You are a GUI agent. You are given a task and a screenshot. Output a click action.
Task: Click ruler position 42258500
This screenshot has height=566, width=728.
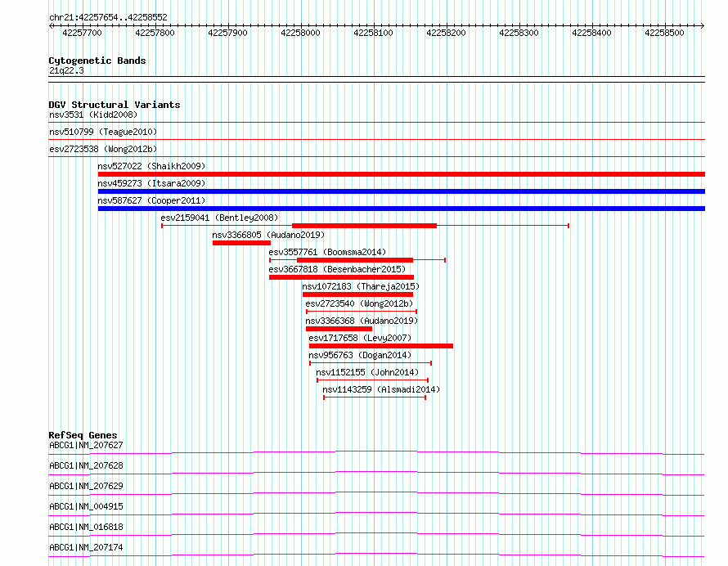pos(664,33)
